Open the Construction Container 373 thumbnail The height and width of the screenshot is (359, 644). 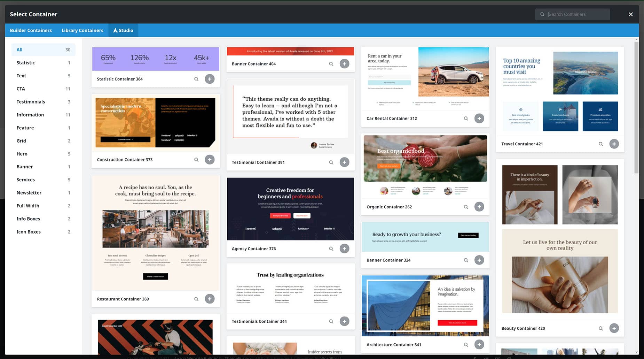click(156, 123)
